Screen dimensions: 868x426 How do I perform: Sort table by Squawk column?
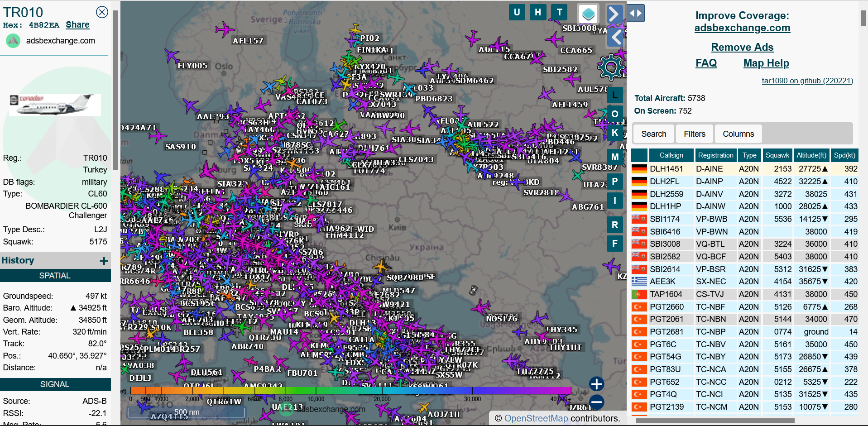click(x=777, y=155)
